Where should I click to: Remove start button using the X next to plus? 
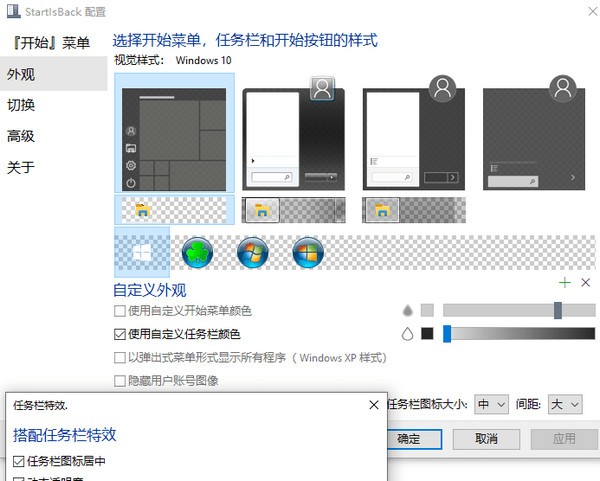585,283
